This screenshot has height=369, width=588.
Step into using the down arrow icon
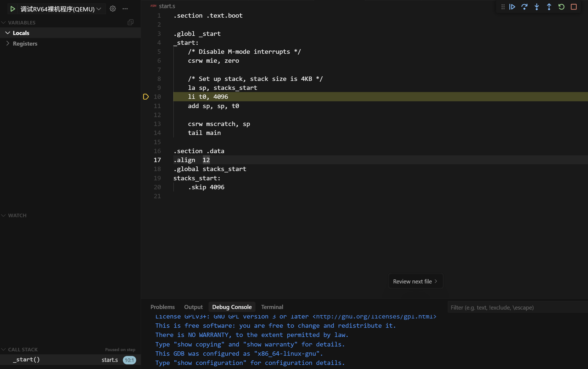click(x=537, y=7)
